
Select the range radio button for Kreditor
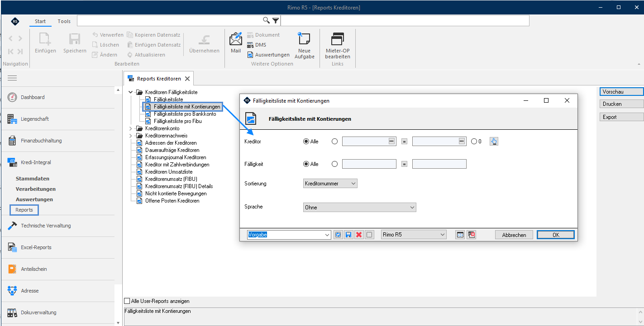pos(335,142)
